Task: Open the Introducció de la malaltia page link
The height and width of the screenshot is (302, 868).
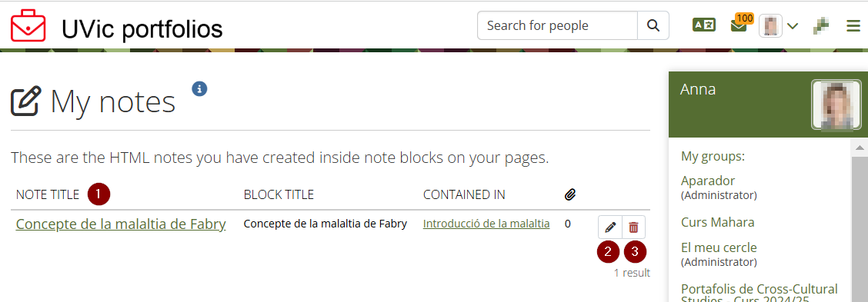Action: point(486,224)
